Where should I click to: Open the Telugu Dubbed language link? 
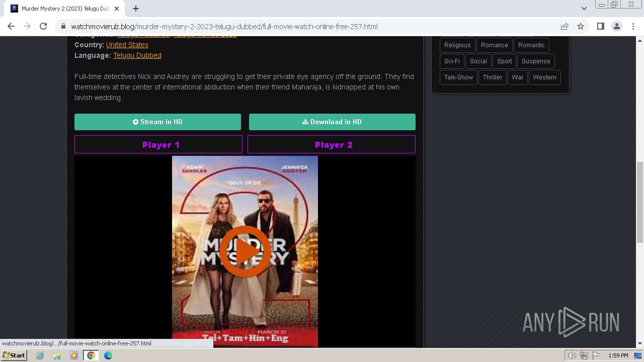pyautogui.click(x=137, y=55)
